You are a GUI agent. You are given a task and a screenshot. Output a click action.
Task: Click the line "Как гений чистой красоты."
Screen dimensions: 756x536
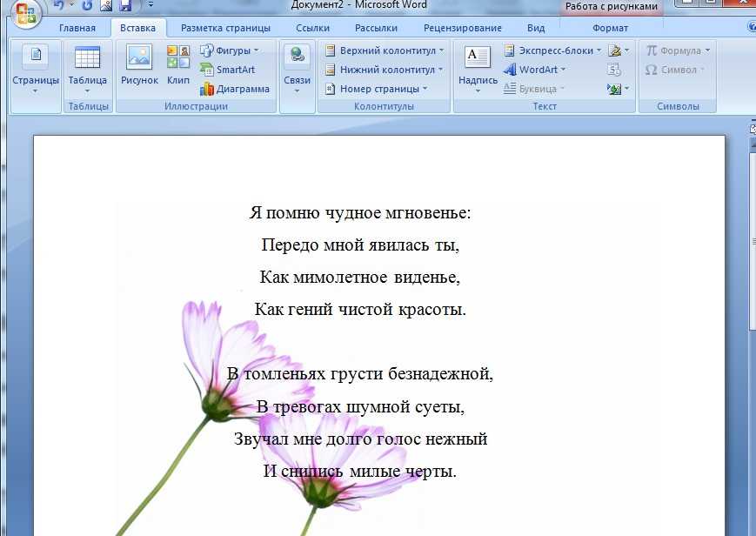[360, 309]
